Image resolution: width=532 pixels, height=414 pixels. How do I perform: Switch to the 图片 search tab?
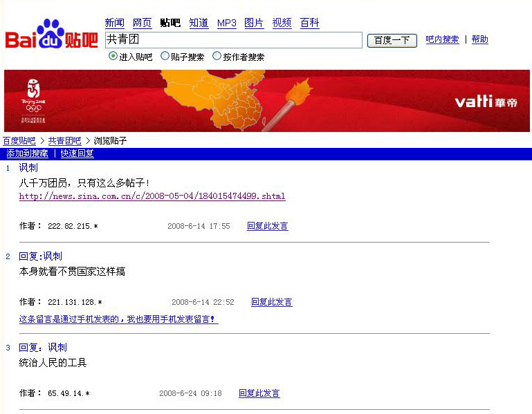point(254,23)
